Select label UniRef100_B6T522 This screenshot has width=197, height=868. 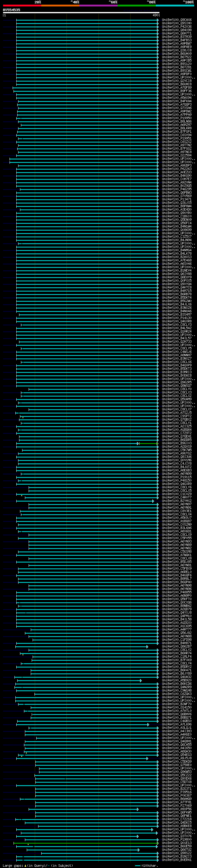pos(177,57)
